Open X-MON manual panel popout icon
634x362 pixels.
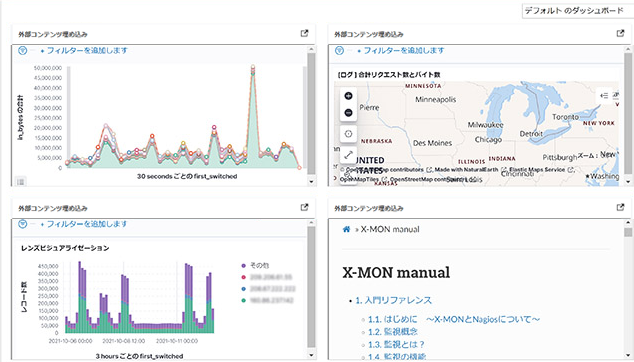coord(620,207)
